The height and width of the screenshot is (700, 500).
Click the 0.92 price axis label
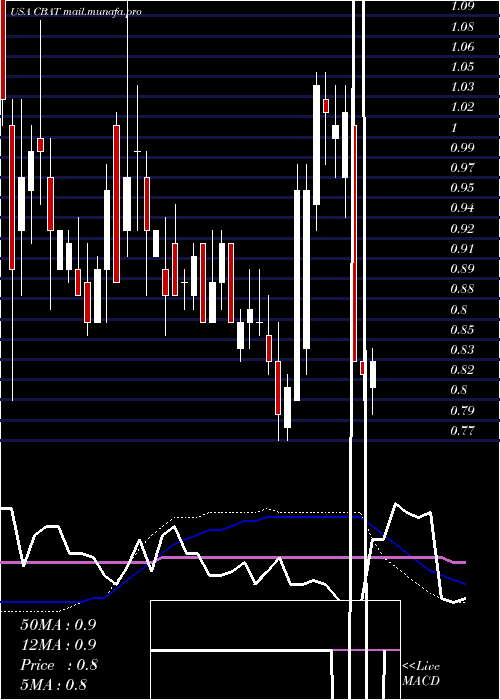pos(462,229)
